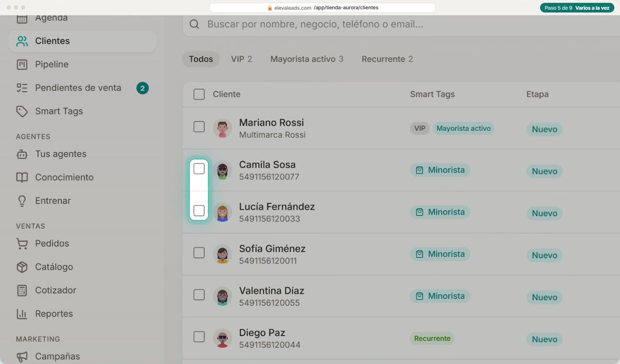This screenshot has height=364, width=620.
Task: Open the Agenda calendar icon
Action: [x=22, y=19]
